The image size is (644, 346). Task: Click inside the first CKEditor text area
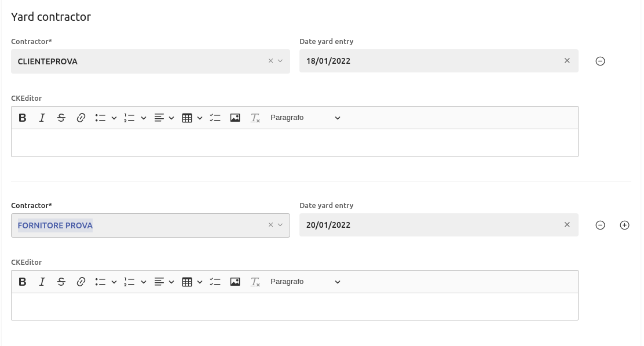point(294,143)
